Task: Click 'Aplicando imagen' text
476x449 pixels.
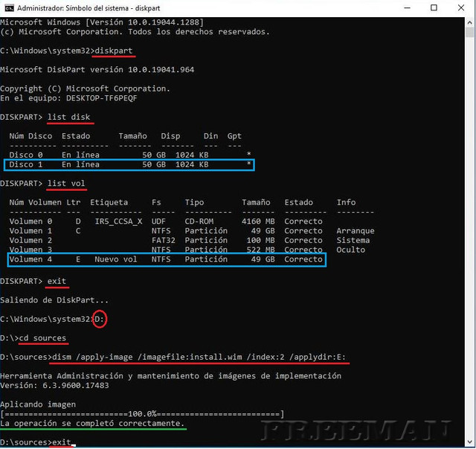Action: click(38, 404)
